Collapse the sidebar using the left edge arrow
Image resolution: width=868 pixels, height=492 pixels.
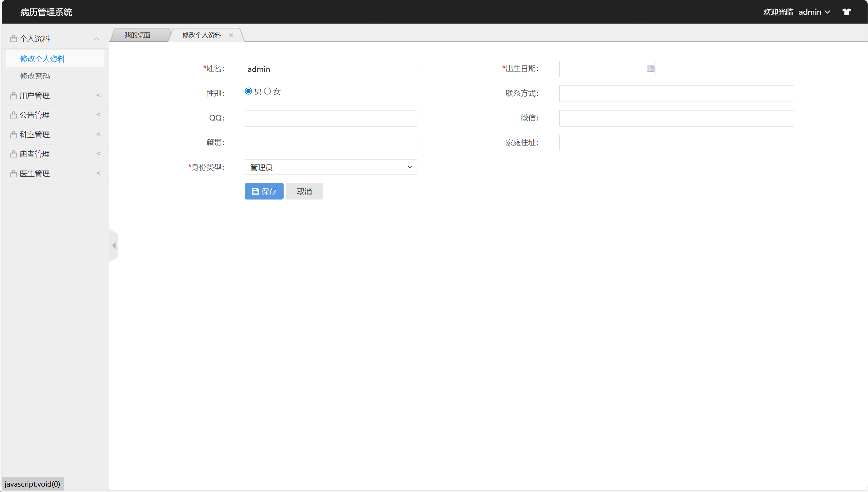point(114,245)
